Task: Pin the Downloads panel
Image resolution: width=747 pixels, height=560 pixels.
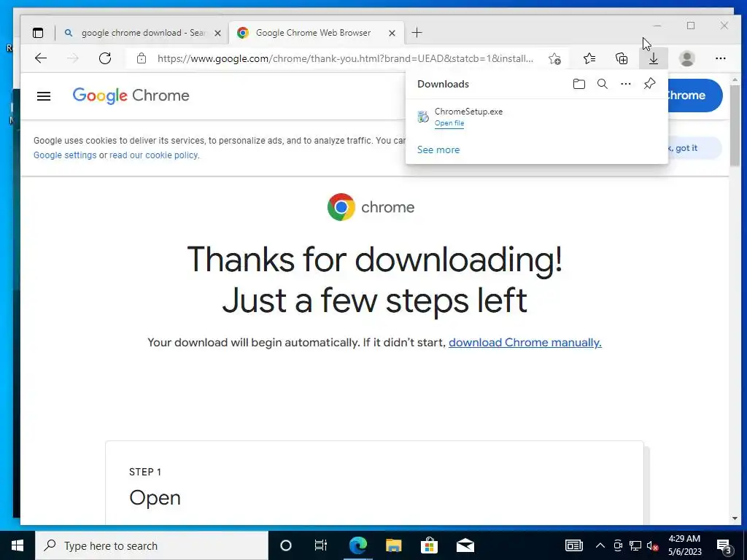Action: click(649, 84)
